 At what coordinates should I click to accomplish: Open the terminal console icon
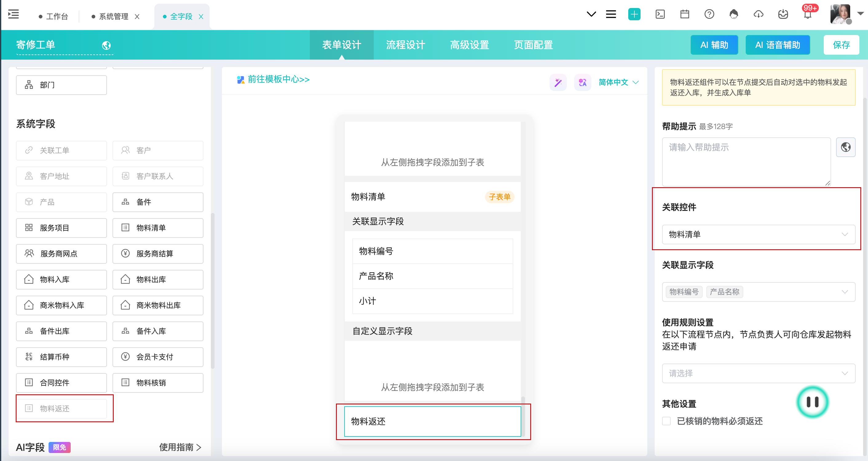660,14
